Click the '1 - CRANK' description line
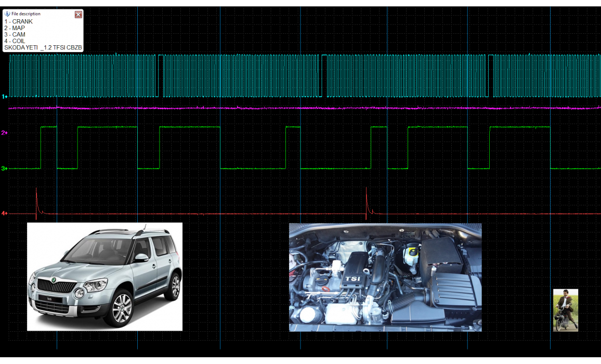The image size is (601, 364). point(18,22)
